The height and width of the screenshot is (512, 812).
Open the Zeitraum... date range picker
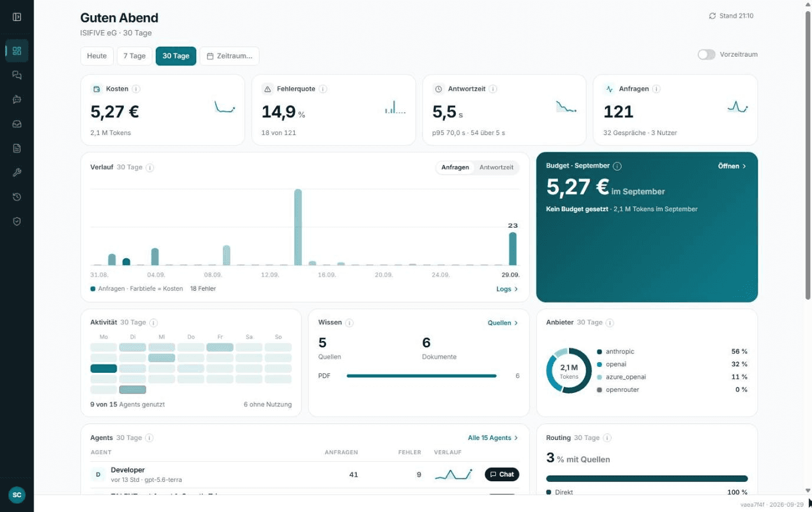pos(229,56)
